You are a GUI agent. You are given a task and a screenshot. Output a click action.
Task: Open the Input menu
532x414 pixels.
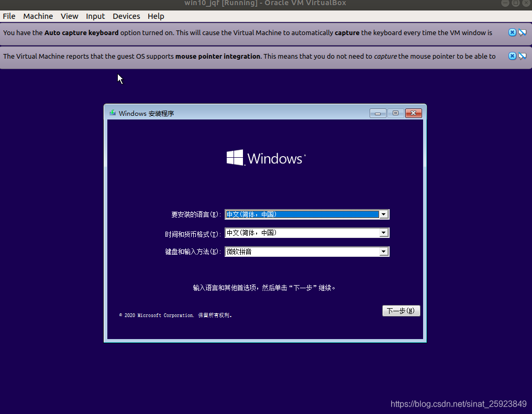[x=95, y=16]
